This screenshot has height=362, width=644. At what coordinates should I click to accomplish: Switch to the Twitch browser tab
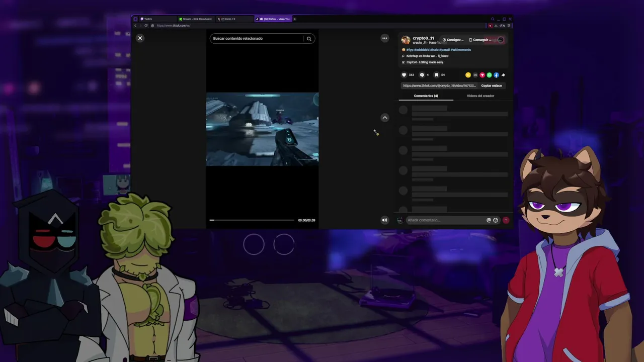coord(157,19)
